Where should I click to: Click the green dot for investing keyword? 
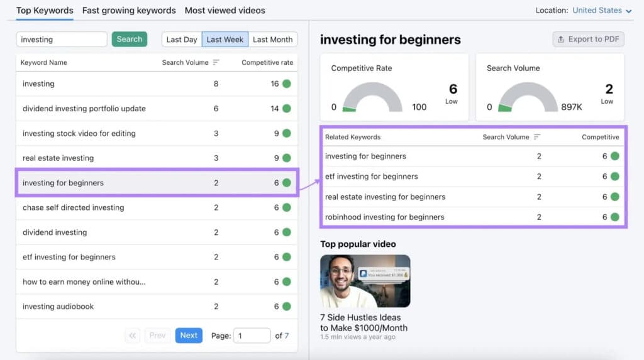287,84
